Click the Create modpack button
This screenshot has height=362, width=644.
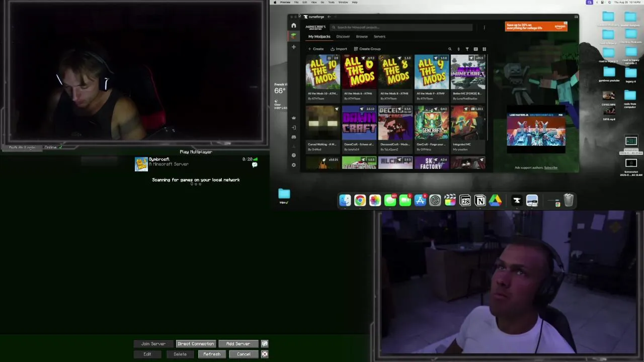[316, 49]
